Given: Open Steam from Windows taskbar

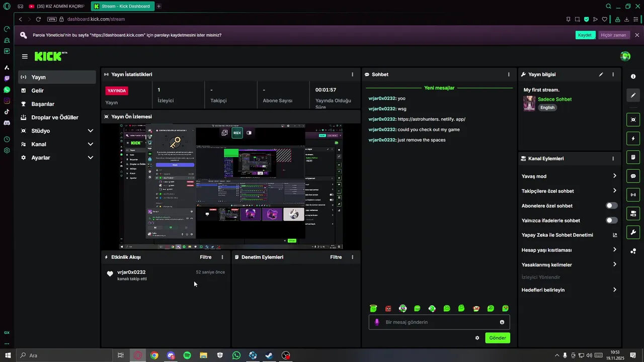Looking at the screenshot, I should 269,355.
